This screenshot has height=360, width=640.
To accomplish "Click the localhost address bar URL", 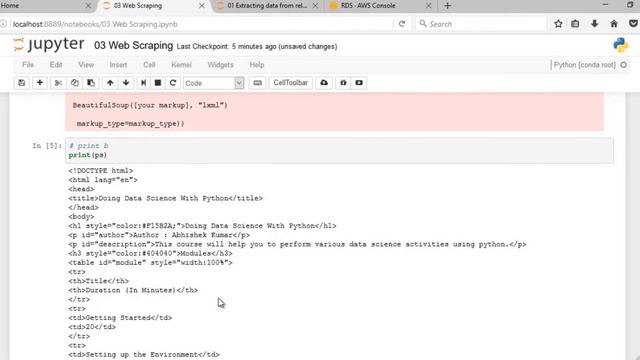I will pyautogui.click(x=95, y=24).
